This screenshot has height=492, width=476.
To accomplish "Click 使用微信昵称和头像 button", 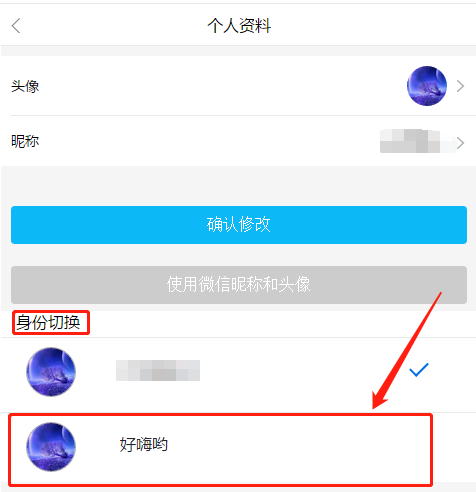I will tap(239, 285).
